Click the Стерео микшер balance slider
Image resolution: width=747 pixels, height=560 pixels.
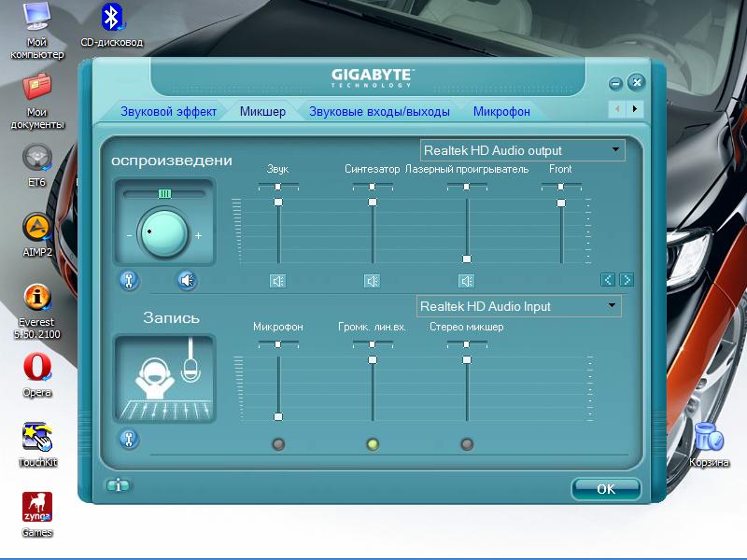[x=467, y=344]
